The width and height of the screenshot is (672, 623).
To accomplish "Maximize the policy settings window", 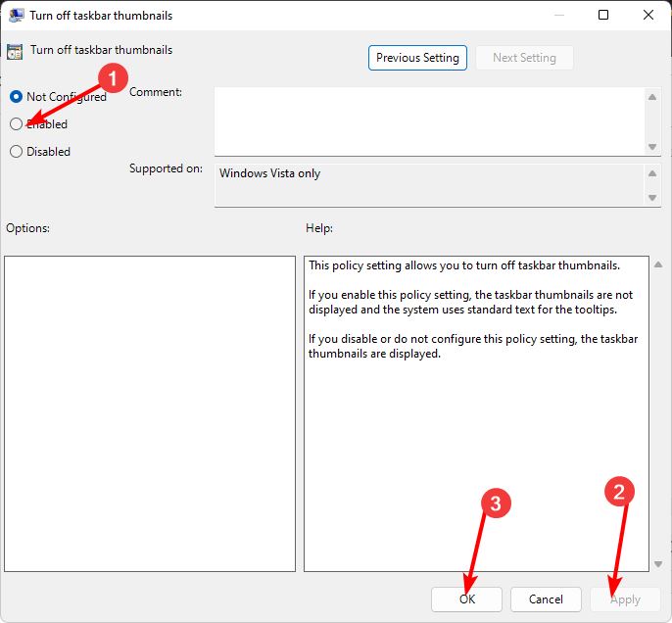I will (603, 15).
